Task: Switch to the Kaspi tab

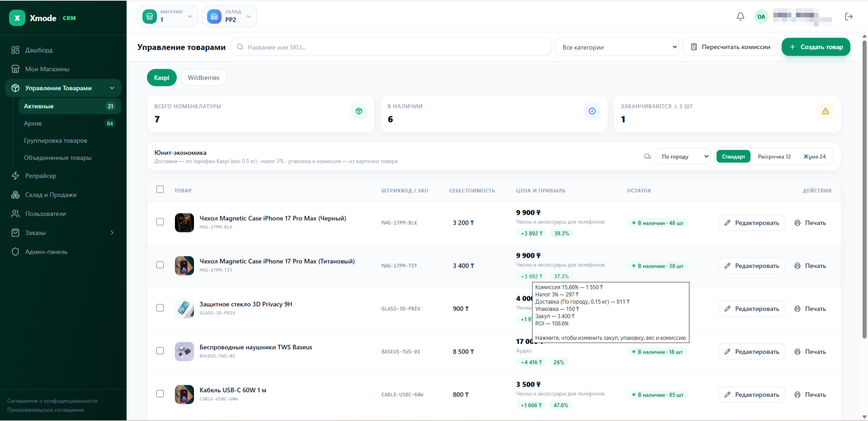Action: (x=162, y=78)
